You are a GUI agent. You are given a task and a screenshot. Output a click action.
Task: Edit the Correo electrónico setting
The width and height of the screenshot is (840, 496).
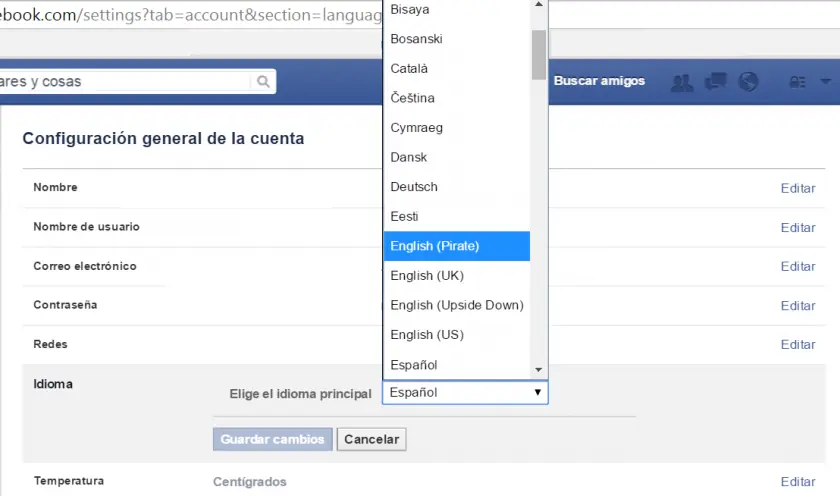[x=798, y=266]
